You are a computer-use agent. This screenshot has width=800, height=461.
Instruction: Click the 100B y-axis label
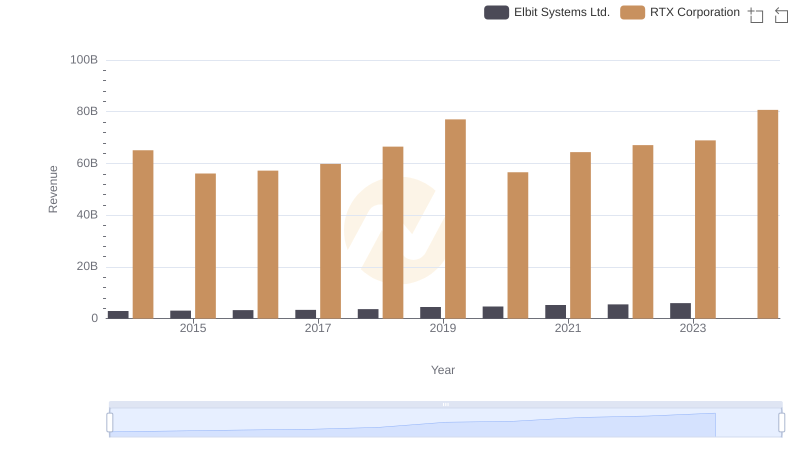[x=84, y=60]
